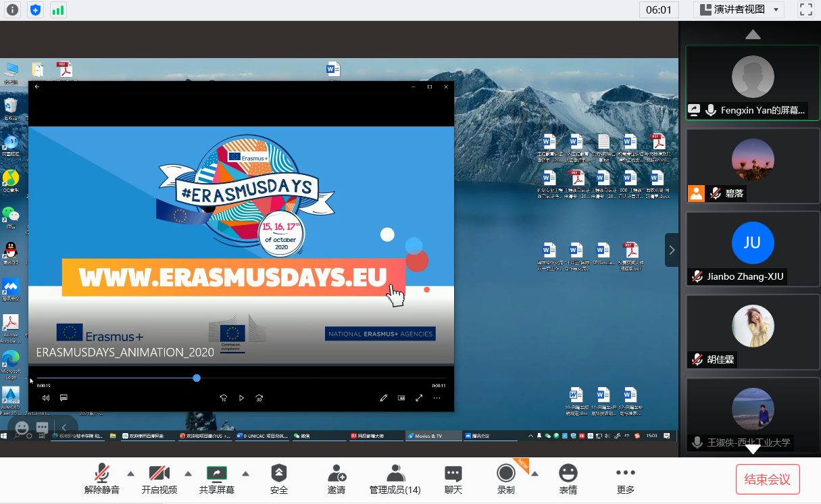Open the AutoCAD desktop shortcut
This screenshot has height=504, width=821.
[11, 399]
